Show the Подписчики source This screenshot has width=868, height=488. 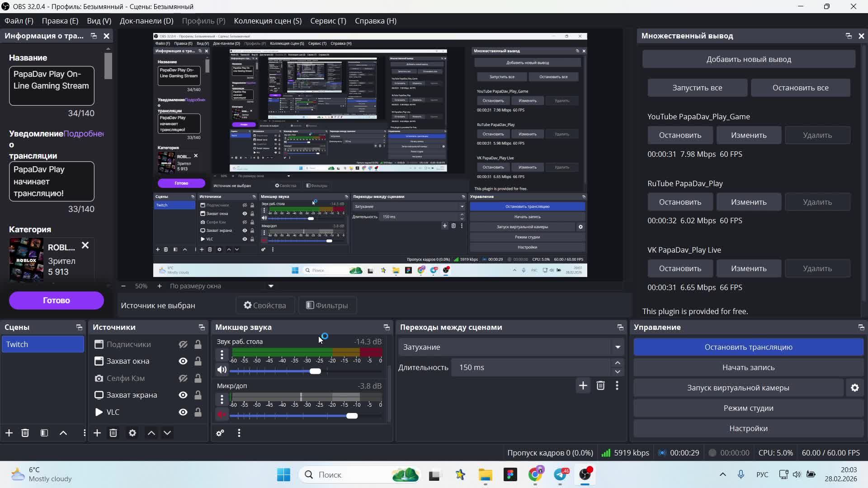(183, 344)
